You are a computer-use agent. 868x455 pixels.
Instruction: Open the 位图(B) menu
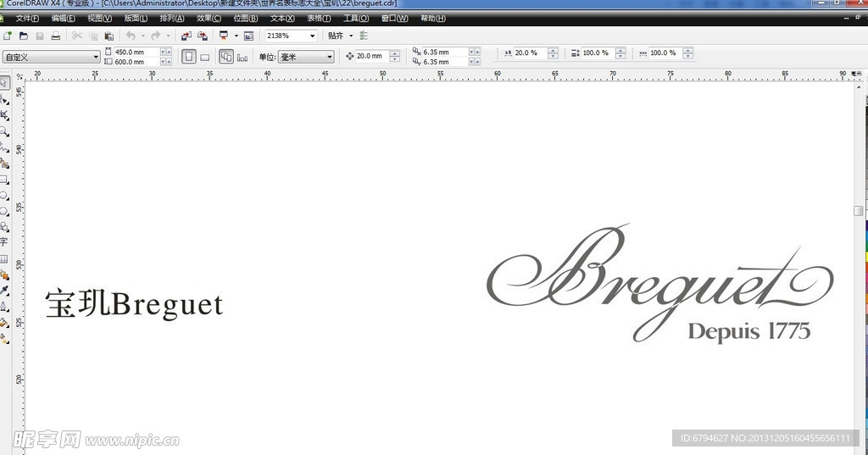tap(246, 19)
